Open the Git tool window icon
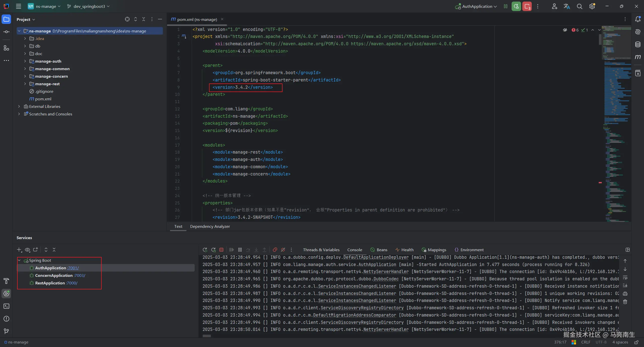This screenshot has width=644, height=347. pos(6,331)
